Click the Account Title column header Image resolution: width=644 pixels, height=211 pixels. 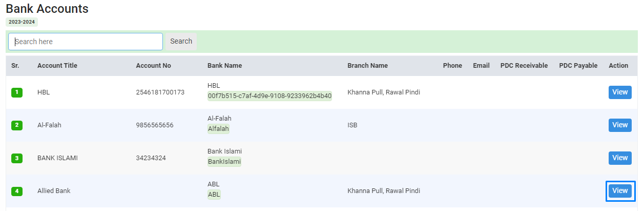(x=57, y=66)
